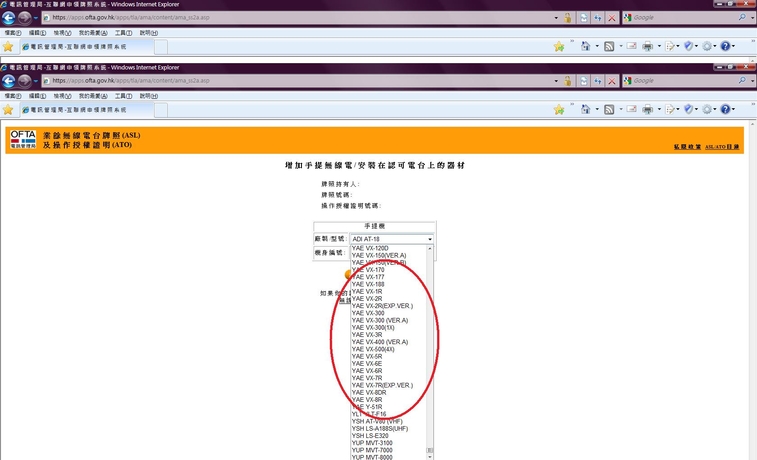Screen dimensions: 757x460
Task: Click the Back button in the lower browser window
Action: point(9,80)
